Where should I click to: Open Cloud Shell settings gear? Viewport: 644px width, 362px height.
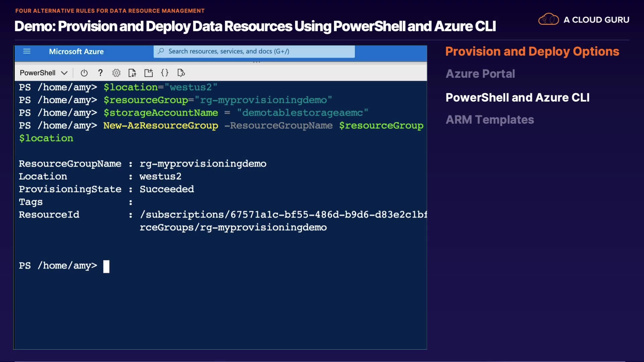pyautogui.click(x=116, y=73)
